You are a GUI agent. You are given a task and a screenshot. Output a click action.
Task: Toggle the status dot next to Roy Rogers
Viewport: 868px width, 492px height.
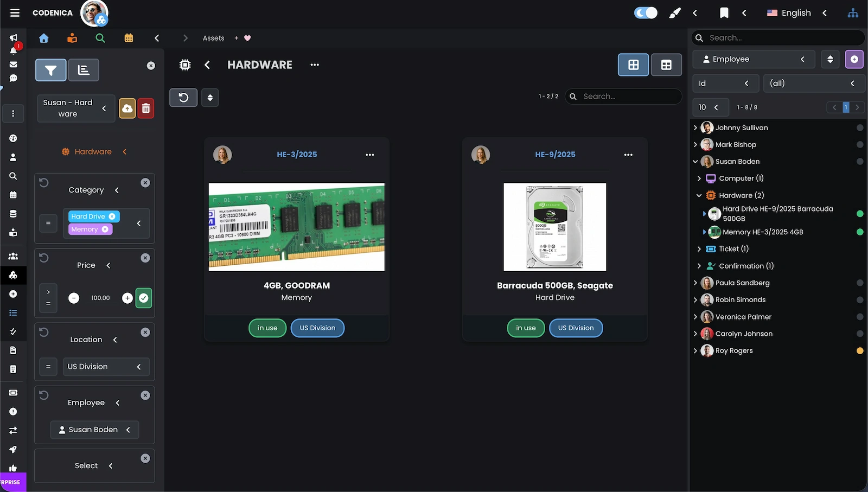(x=860, y=350)
